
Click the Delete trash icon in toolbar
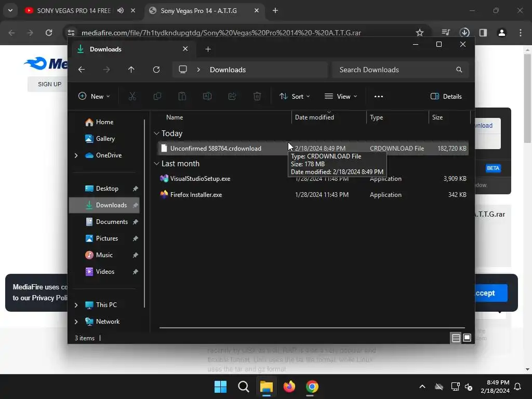click(257, 96)
